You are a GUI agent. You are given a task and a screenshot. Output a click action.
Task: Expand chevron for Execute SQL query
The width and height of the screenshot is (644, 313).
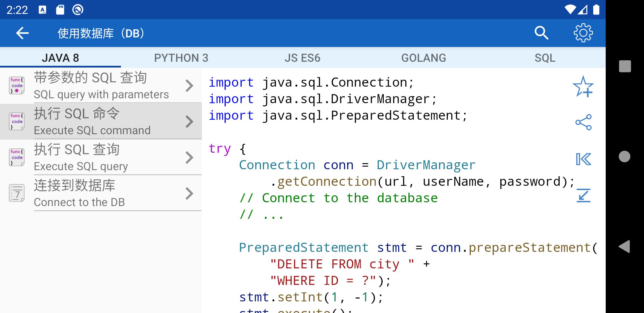[189, 158]
